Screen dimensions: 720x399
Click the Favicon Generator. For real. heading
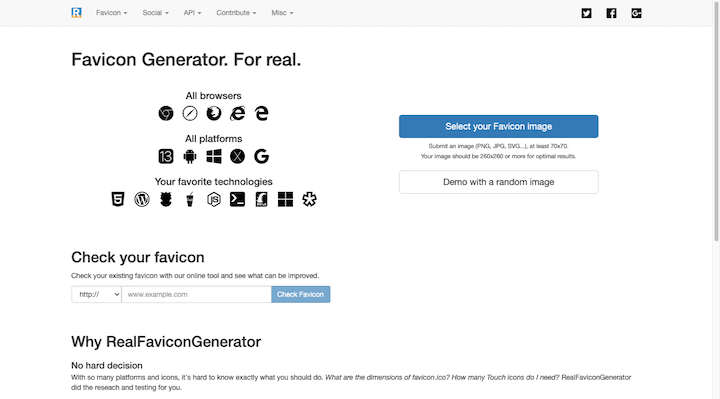coord(186,60)
